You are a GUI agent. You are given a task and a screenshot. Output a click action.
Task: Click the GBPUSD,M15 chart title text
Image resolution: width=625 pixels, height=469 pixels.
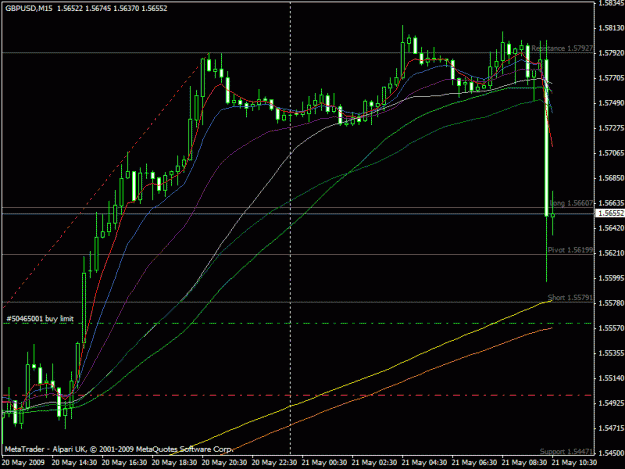(29, 8)
